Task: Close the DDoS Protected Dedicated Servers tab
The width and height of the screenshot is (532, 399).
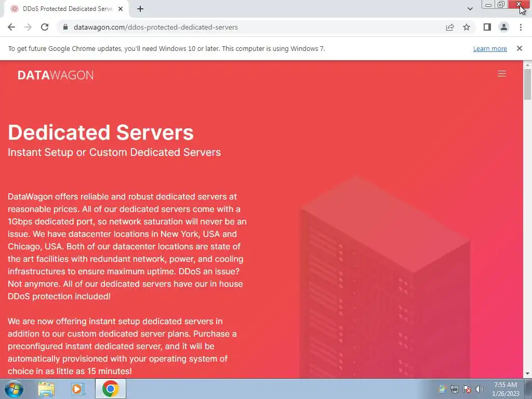Action: pos(121,9)
